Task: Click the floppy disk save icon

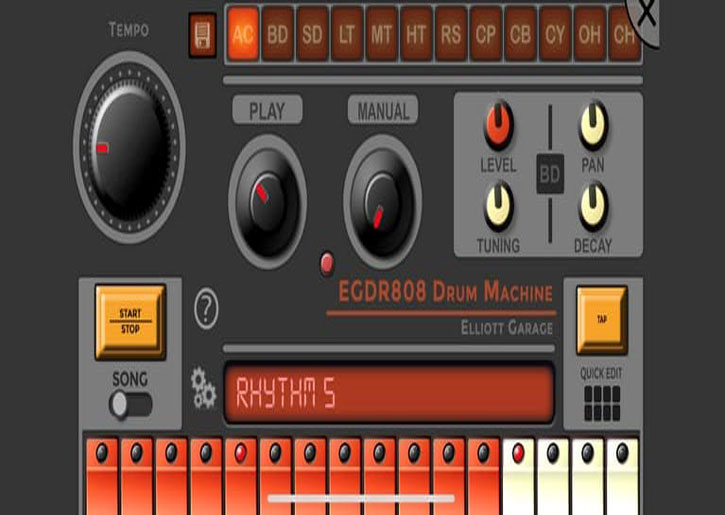Action: [203, 37]
